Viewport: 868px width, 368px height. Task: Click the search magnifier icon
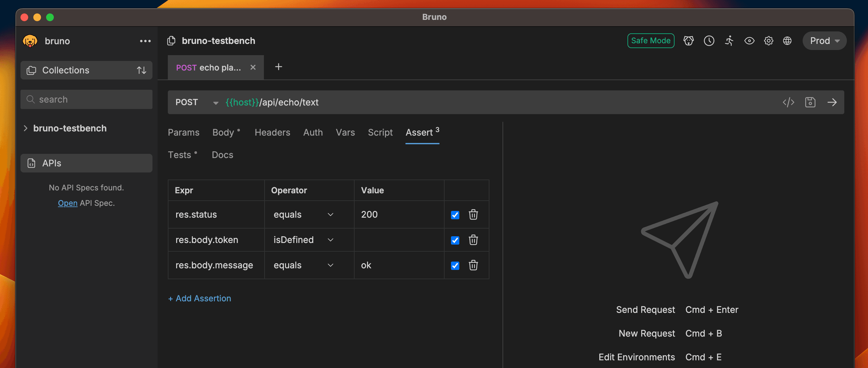coord(31,99)
